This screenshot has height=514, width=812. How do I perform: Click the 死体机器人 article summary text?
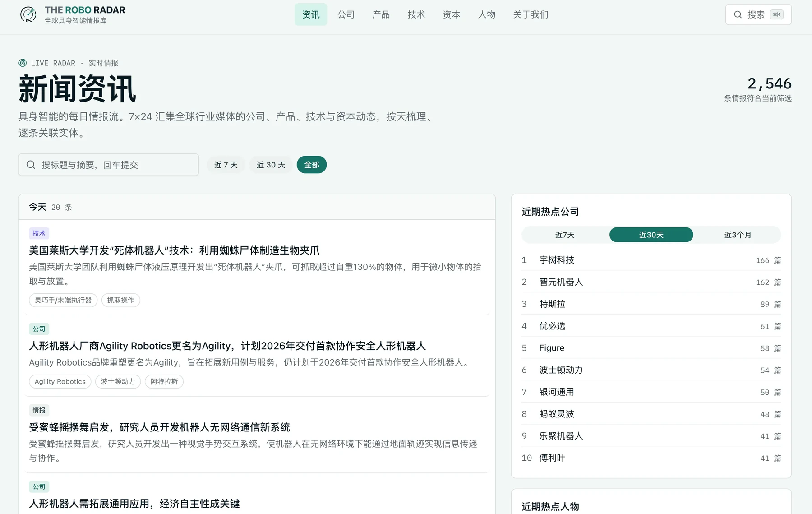coord(255,274)
